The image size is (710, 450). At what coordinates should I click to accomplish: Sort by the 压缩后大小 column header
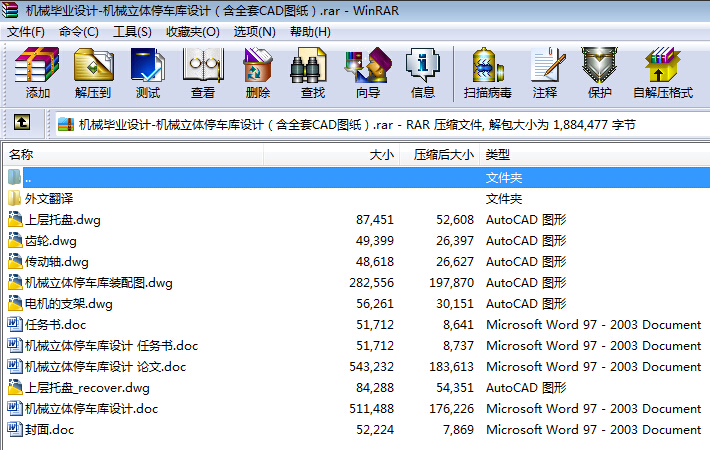click(440, 155)
